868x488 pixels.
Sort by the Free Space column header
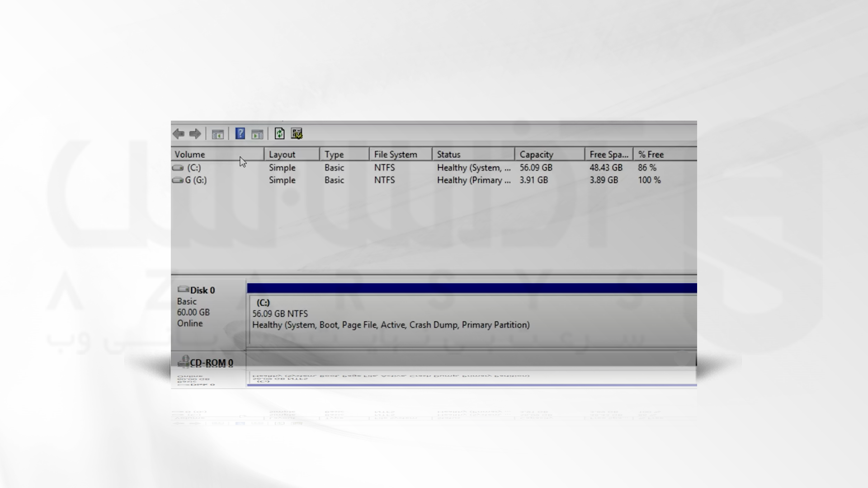609,154
